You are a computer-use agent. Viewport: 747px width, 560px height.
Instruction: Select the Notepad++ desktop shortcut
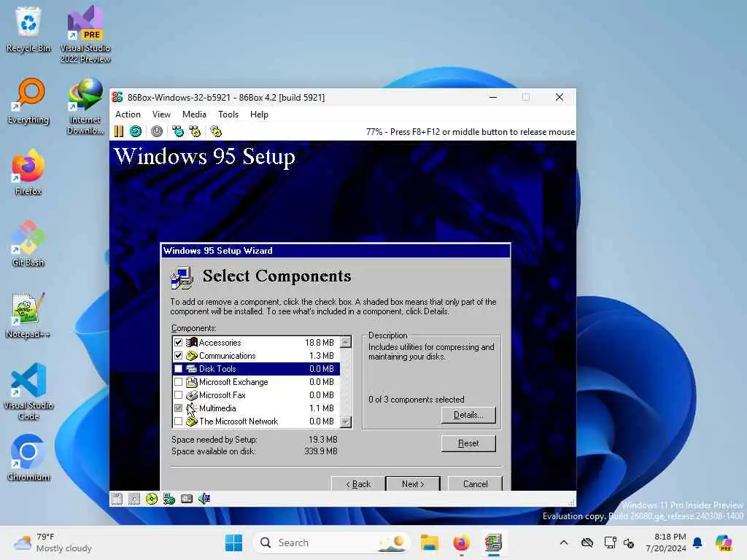(28, 315)
